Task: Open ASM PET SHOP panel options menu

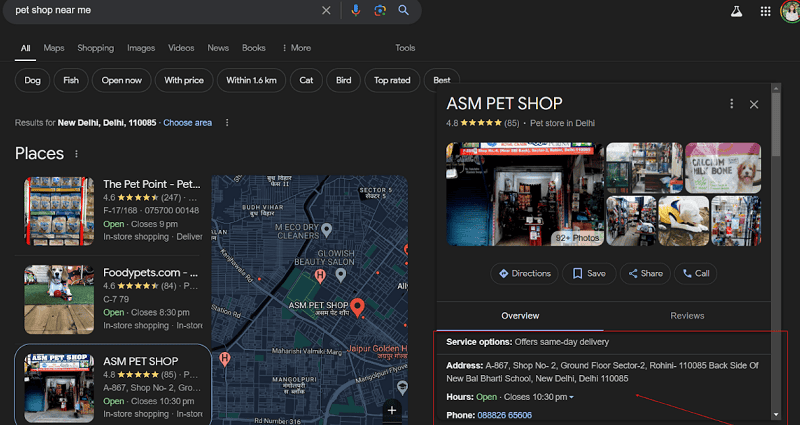Action: 732,104
